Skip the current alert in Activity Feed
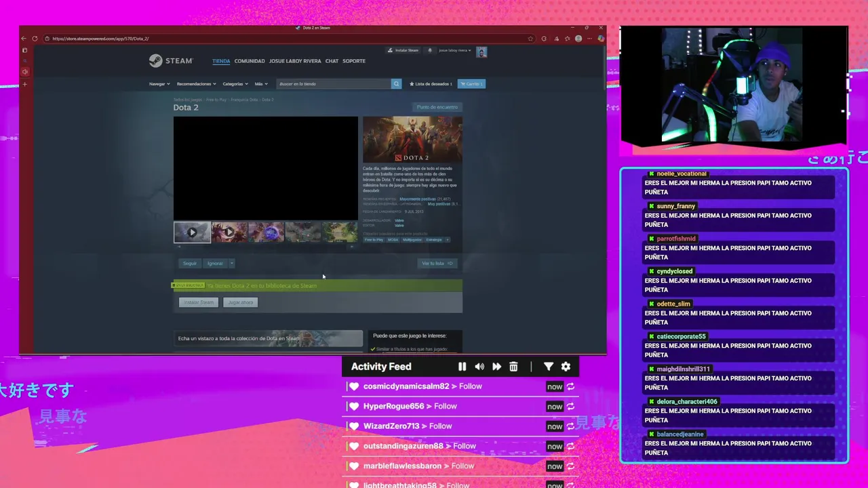The width and height of the screenshot is (868, 488). [x=496, y=367]
